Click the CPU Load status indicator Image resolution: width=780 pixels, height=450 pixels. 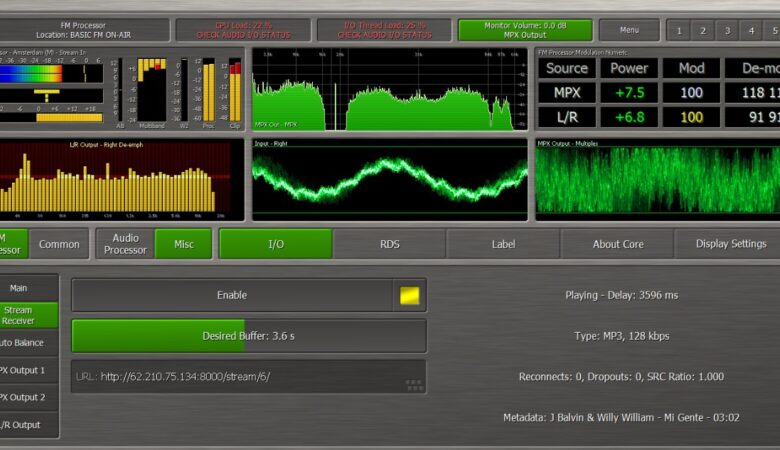coord(243,30)
